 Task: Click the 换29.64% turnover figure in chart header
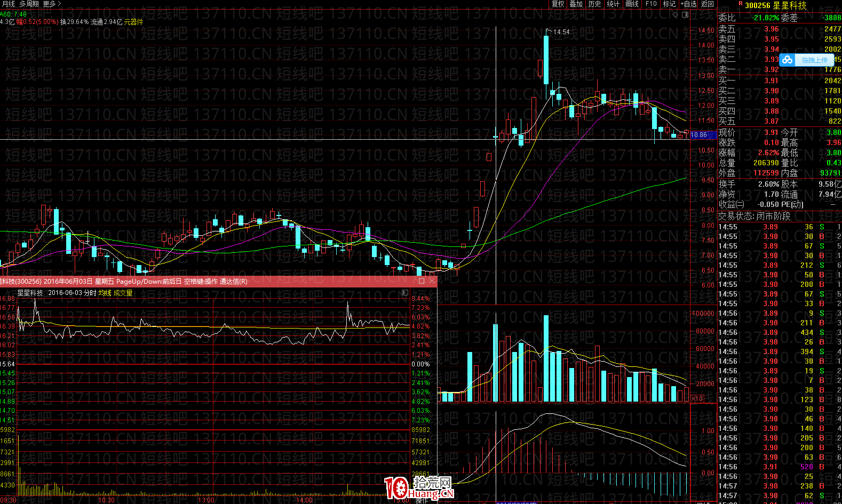click(75, 22)
